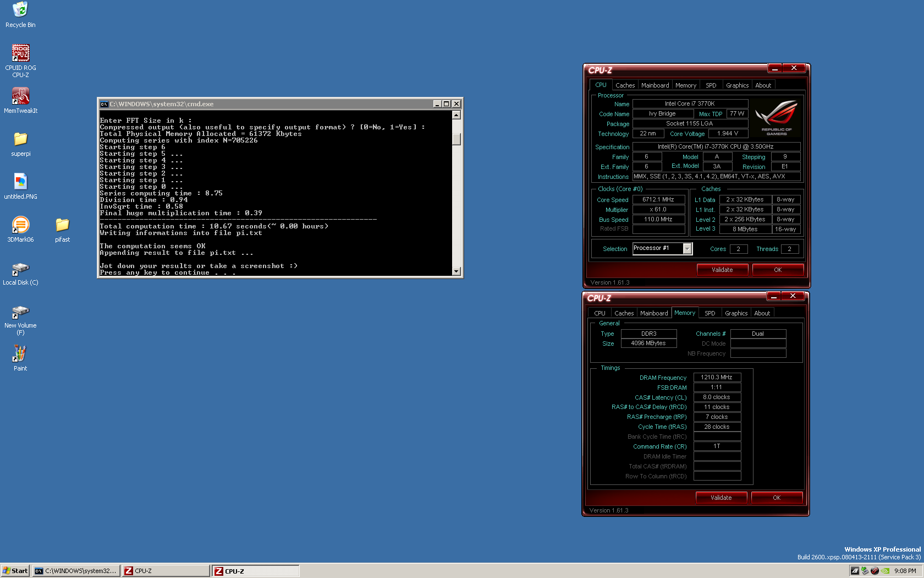This screenshot has width=924, height=578.
Task: Minimize the lower CPU-Z window
Action: pos(774,296)
